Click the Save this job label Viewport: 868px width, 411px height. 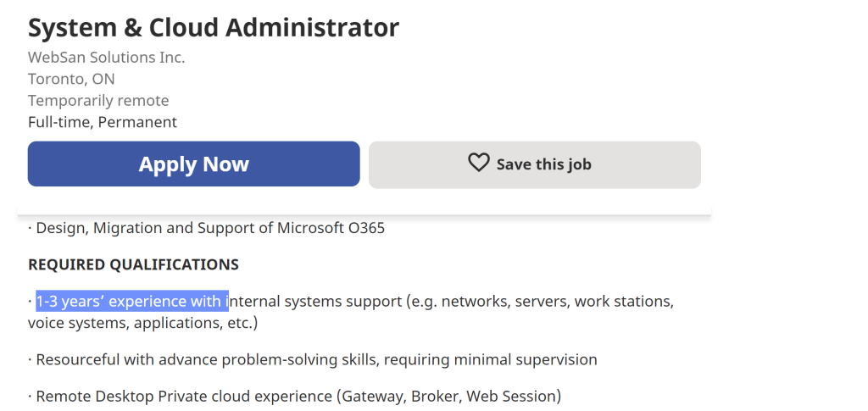pyautogui.click(x=543, y=164)
